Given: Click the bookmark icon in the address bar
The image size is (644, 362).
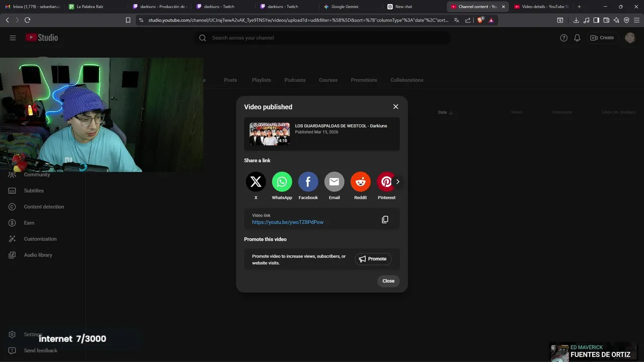Looking at the screenshot, I should tap(128, 20).
